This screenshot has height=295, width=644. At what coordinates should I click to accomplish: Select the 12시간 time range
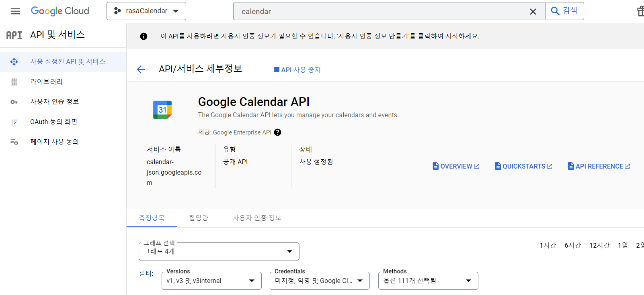point(599,245)
